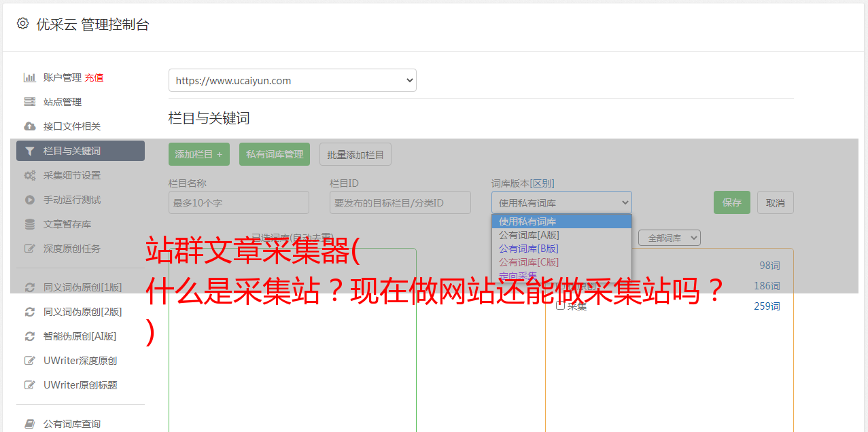Click the 取消 button
The height and width of the screenshot is (432, 868).
coord(776,202)
